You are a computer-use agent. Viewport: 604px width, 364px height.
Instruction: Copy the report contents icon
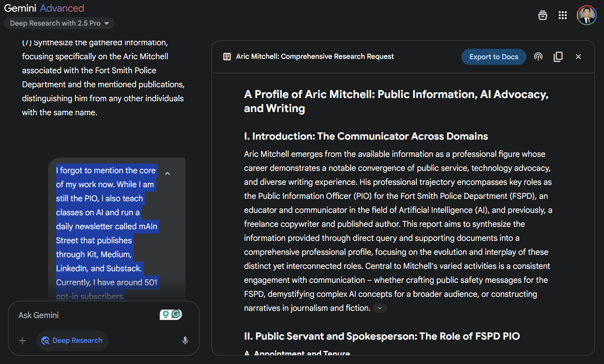558,57
